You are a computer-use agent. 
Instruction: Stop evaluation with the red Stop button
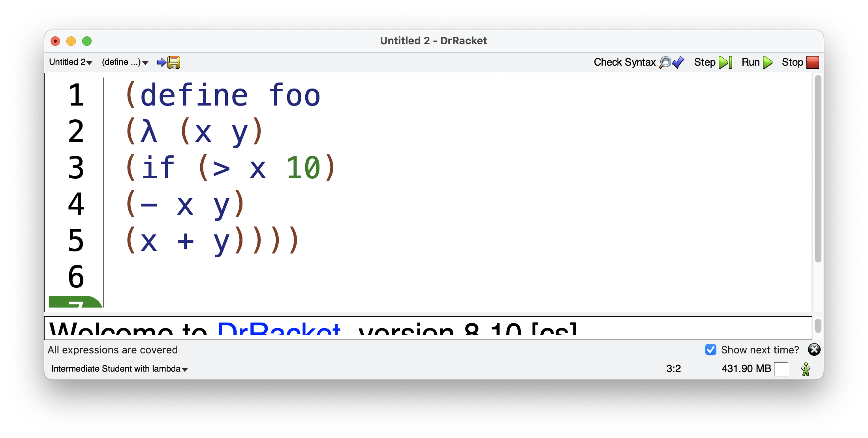coord(800,62)
